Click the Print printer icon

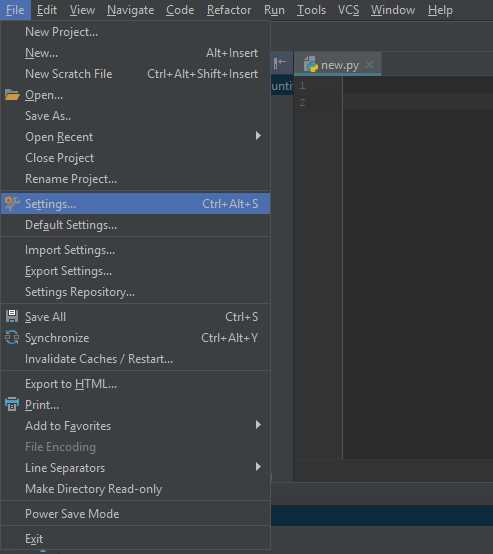(x=12, y=404)
